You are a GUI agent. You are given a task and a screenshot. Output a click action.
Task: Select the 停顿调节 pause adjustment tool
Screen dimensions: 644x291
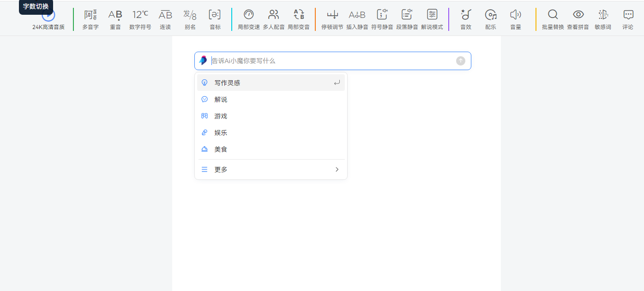coord(332,15)
